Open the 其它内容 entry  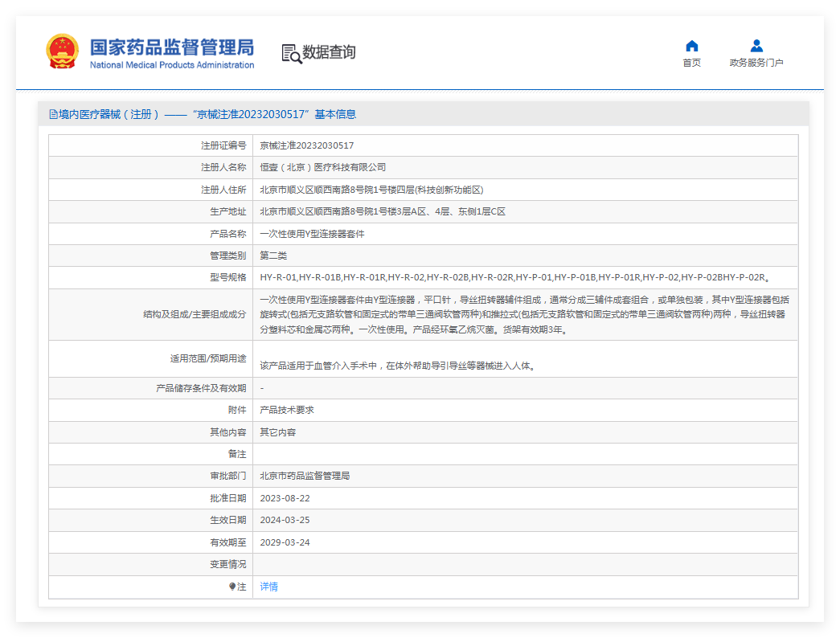[278, 432]
